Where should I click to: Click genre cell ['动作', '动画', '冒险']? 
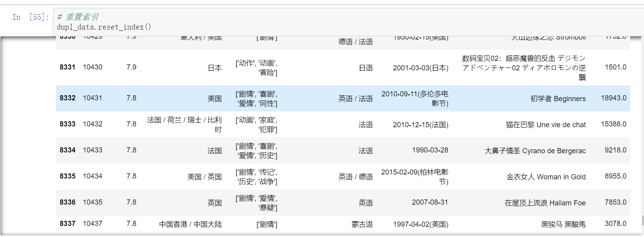click(256, 68)
